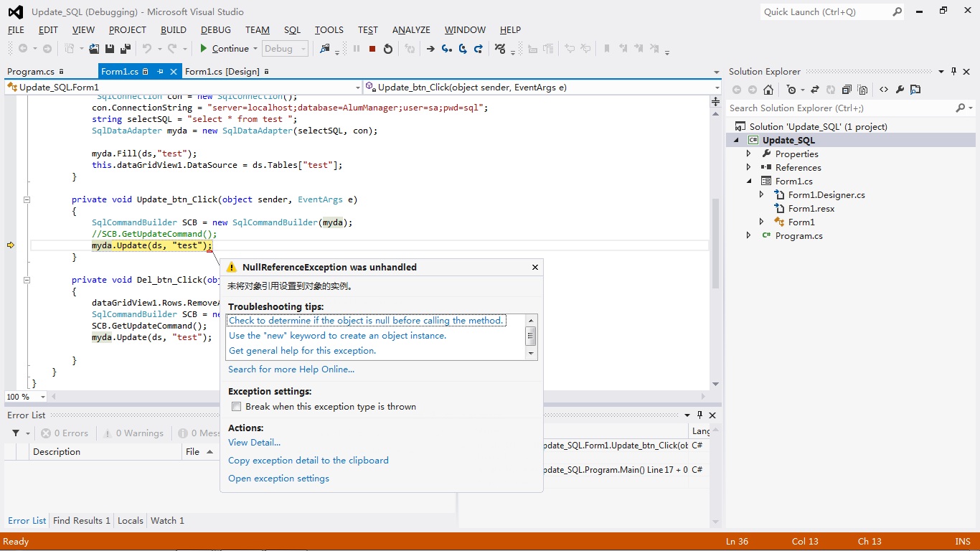Click the Save All icon
Screen dimensions: 980x551
click(125, 49)
